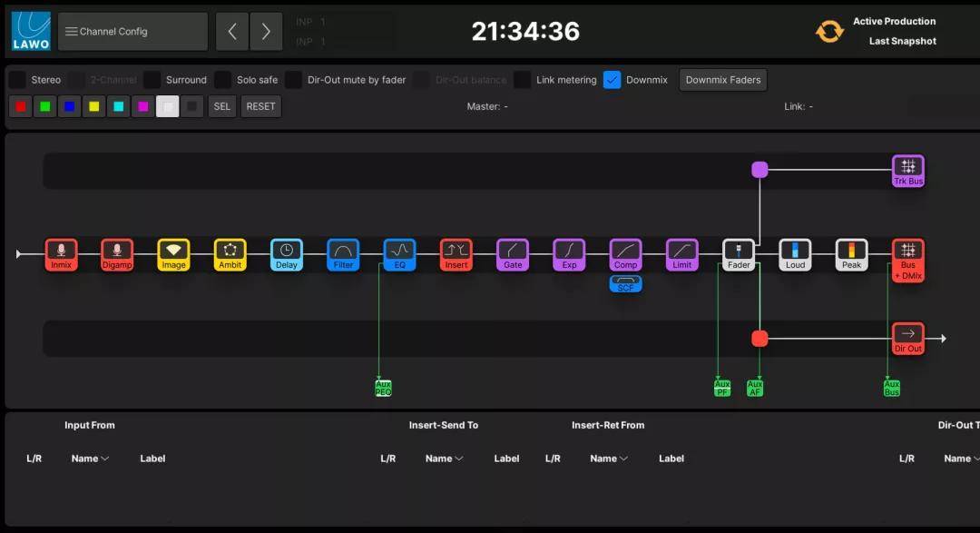Enable the Stereo checkbox

tap(17, 80)
